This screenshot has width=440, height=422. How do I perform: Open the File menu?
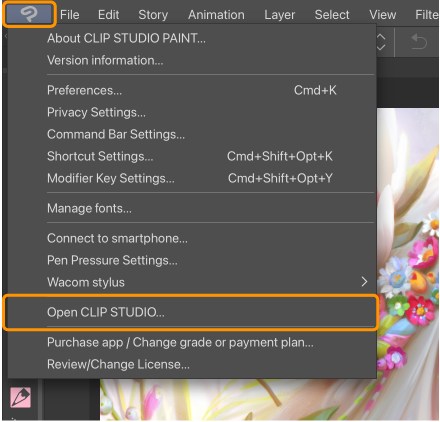coord(70,15)
